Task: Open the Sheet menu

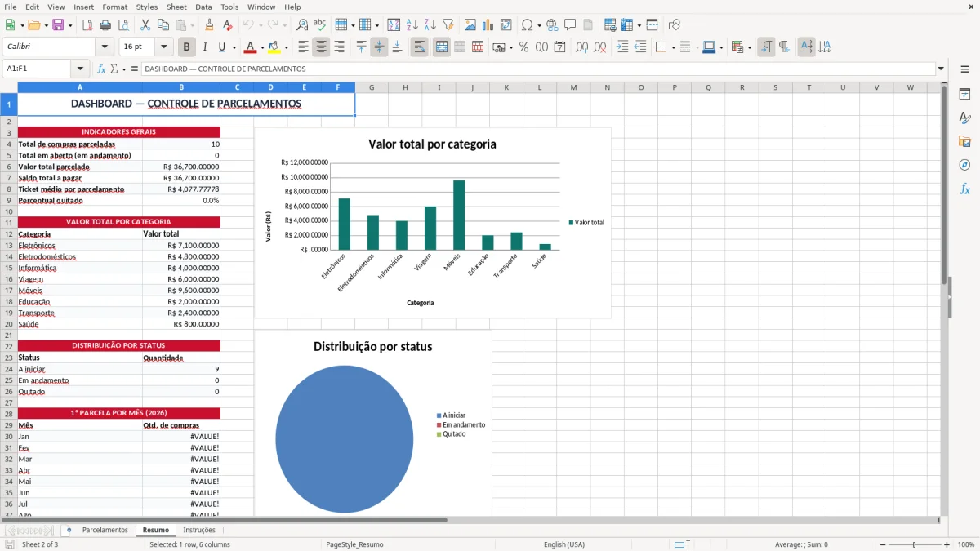Action: point(176,7)
